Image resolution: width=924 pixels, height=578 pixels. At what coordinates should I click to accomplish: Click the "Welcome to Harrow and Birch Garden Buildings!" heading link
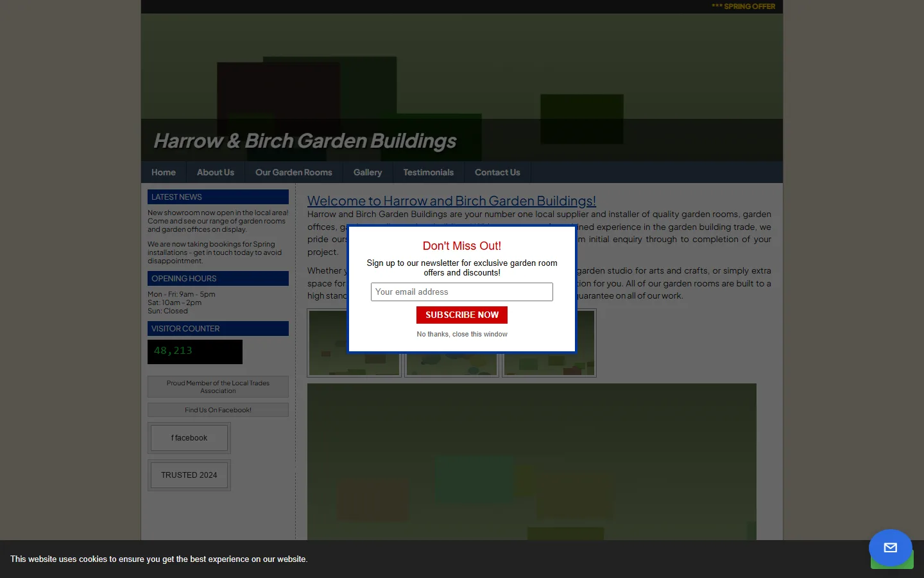(452, 201)
